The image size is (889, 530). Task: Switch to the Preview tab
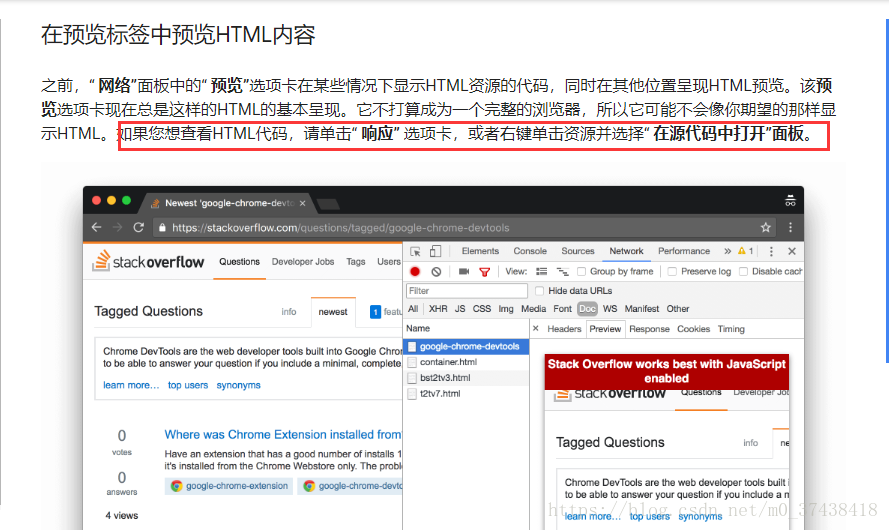coord(605,329)
